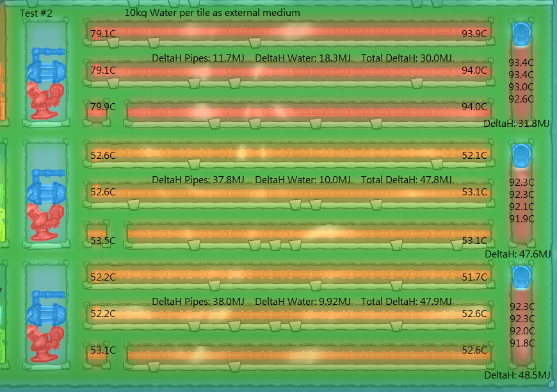Click the short pipe segment at 79.9C
557x392 pixels.
(97, 113)
